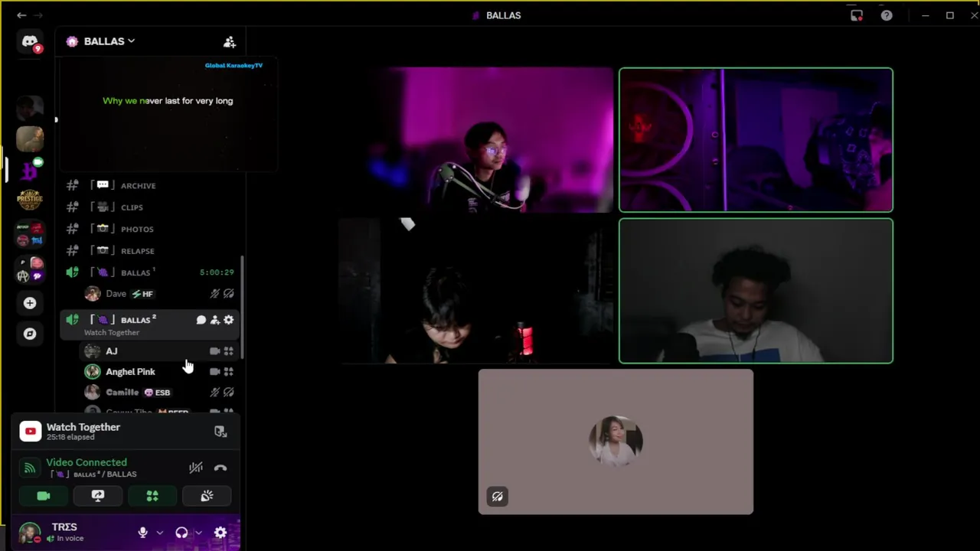The height and width of the screenshot is (551, 980).
Task: Click user AJ in voice list
Action: (159, 351)
